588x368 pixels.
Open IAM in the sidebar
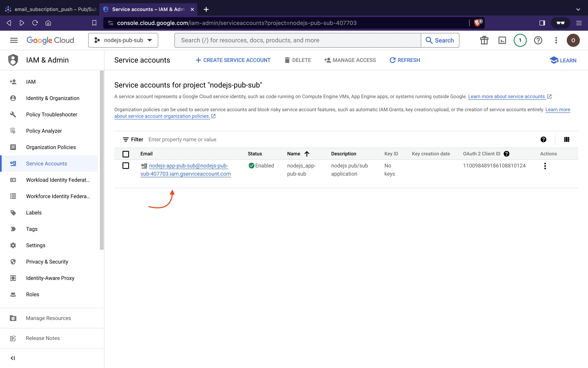point(49,82)
